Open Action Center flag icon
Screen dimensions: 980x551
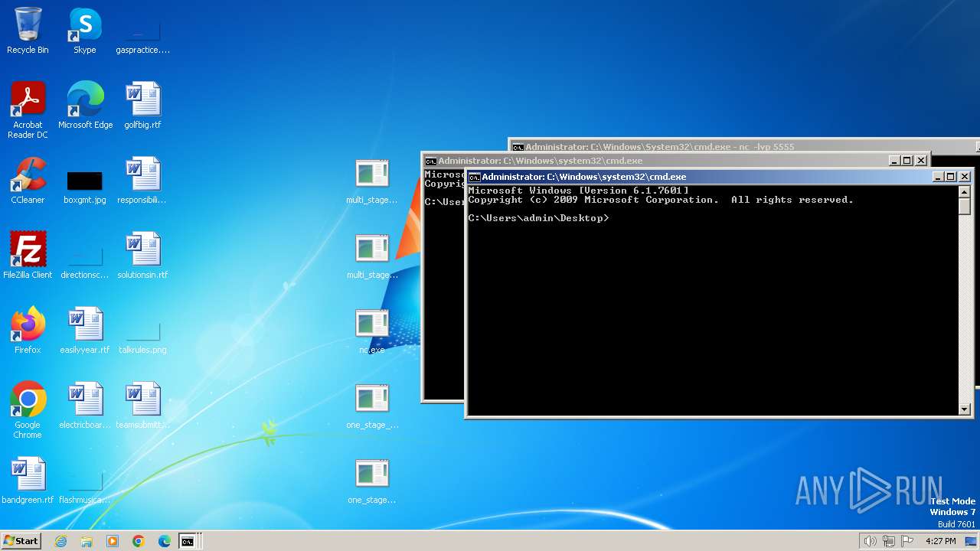907,541
